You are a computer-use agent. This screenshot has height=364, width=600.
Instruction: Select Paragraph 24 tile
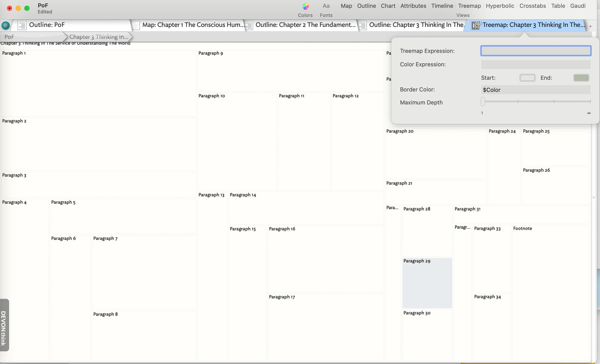click(x=504, y=166)
